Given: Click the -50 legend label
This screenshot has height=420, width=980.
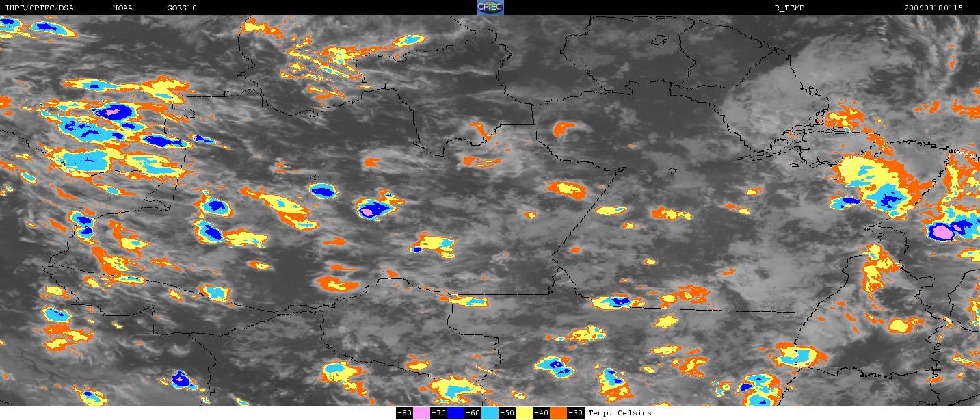Looking at the screenshot, I should pyautogui.click(x=507, y=413).
